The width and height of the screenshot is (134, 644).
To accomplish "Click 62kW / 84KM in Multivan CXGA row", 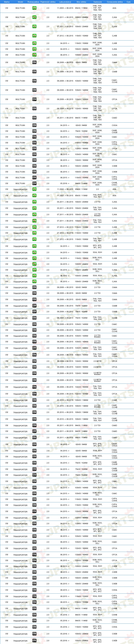I will pyautogui.click(x=81, y=125).
